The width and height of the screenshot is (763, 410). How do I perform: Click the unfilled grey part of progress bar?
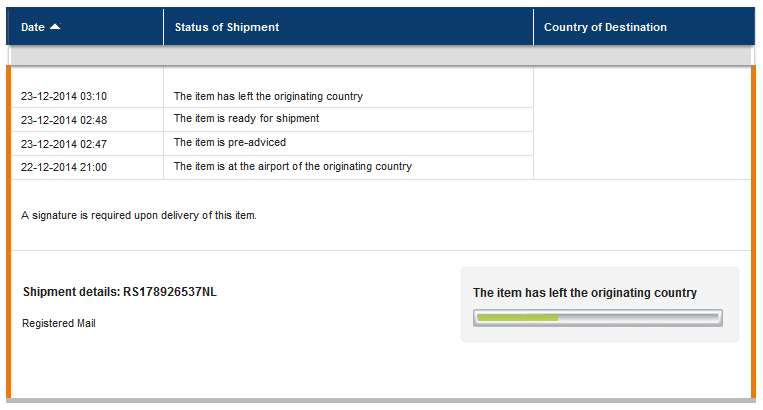click(x=638, y=318)
